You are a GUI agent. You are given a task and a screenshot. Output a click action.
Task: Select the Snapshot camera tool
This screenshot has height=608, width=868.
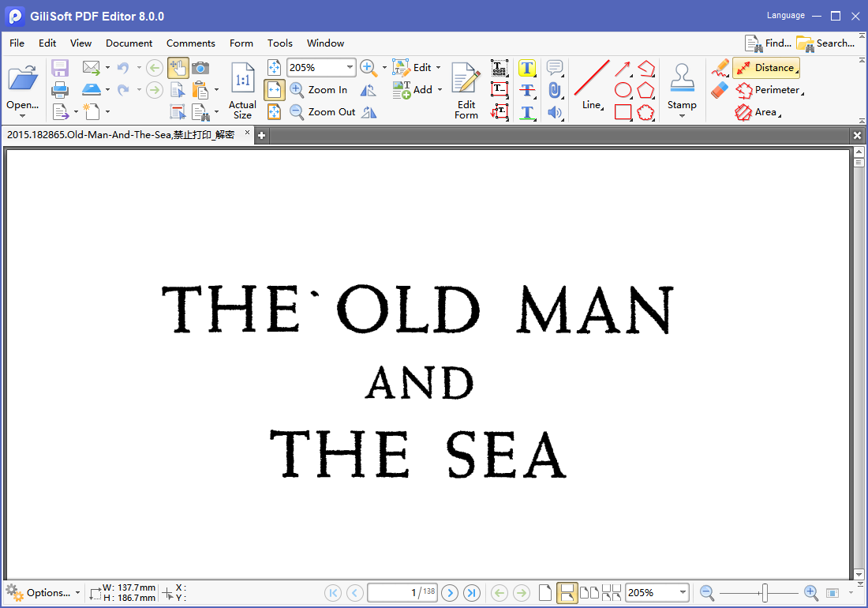tap(201, 68)
